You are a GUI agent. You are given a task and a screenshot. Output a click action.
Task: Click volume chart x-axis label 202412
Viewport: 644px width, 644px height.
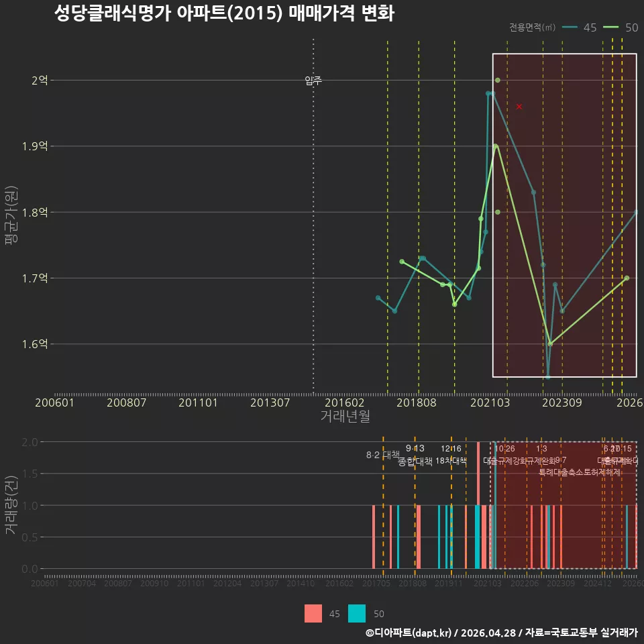click(598, 583)
